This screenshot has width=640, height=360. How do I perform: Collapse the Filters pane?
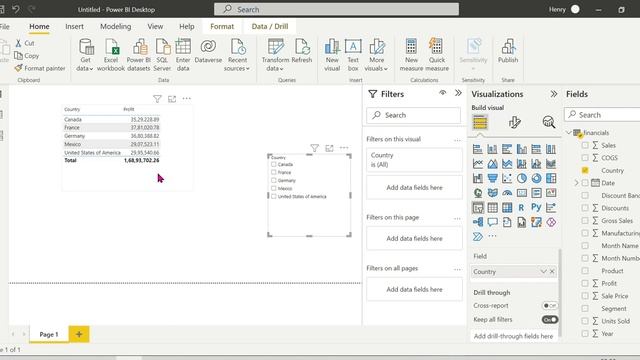point(458,93)
